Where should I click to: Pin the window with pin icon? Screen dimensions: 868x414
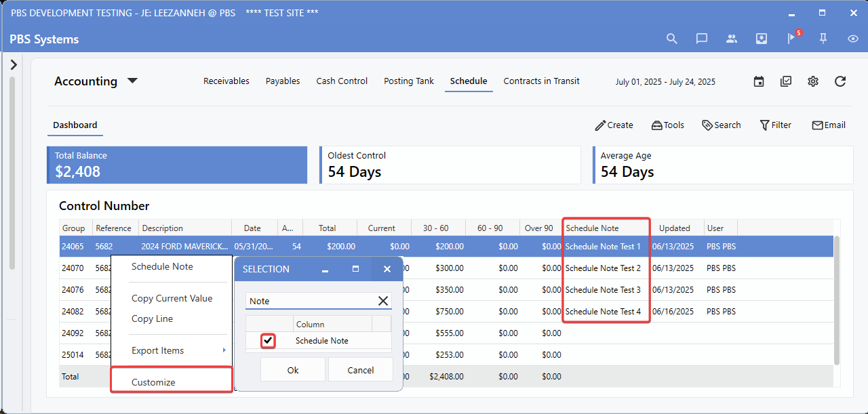(x=823, y=39)
